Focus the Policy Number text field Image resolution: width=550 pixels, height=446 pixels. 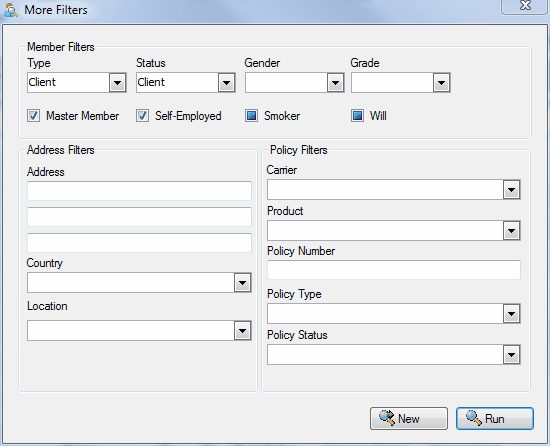click(x=394, y=270)
